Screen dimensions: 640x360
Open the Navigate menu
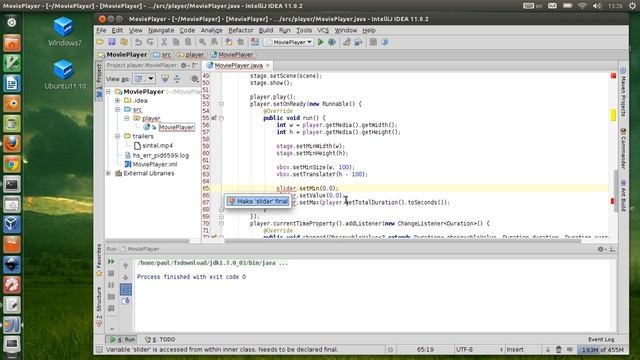(161, 30)
